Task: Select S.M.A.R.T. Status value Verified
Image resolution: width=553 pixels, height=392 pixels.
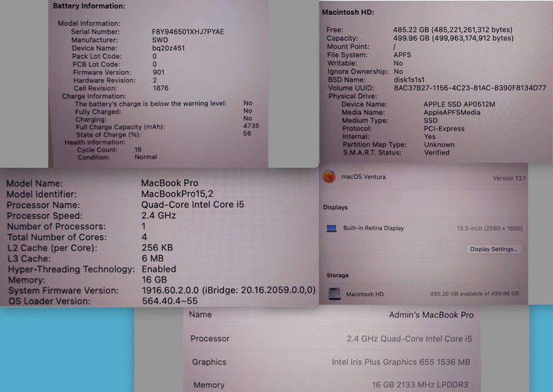Action: pos(437,152)
